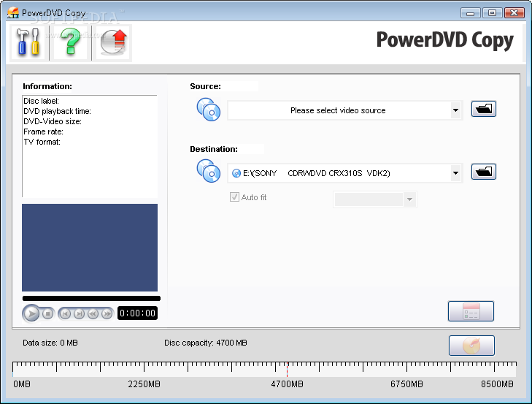This screenshot has height=404, width=532.
Task: Minimize the PowerDVD Copy window
Action: pyautogui.click(x=470, y=13)
